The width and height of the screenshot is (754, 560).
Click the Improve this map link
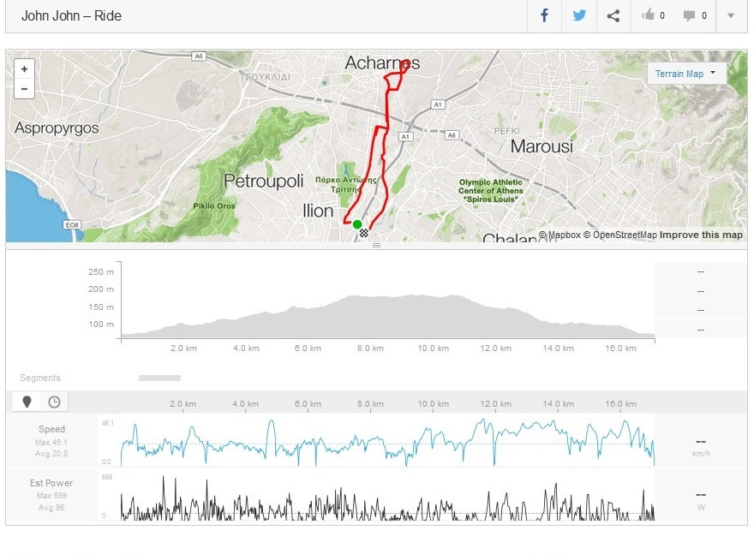click(x=701, y=235)
